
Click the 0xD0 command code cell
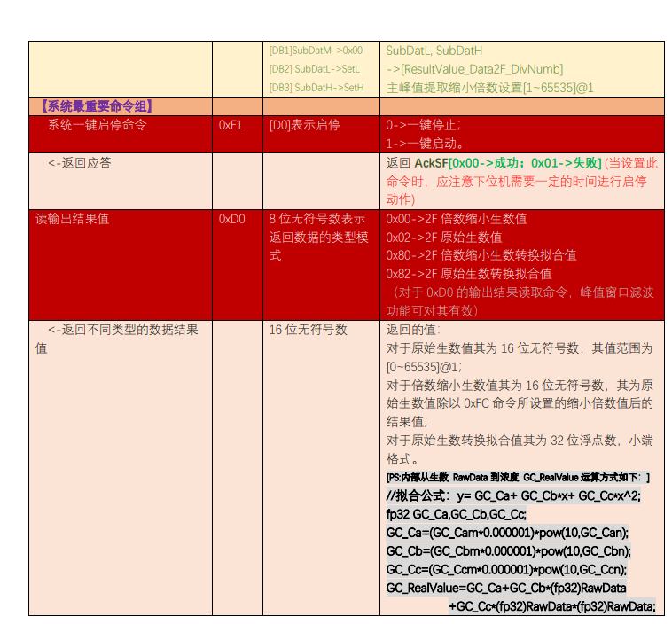click(231, 219)
